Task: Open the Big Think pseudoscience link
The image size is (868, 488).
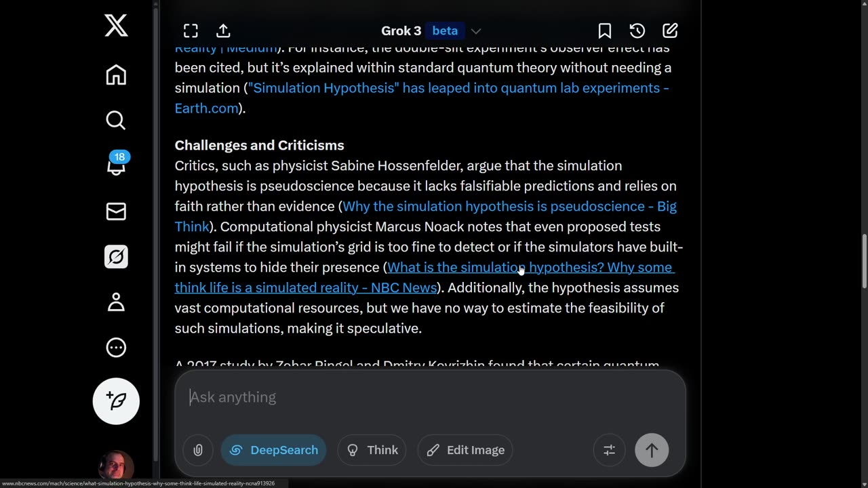Action: point(426,216)
